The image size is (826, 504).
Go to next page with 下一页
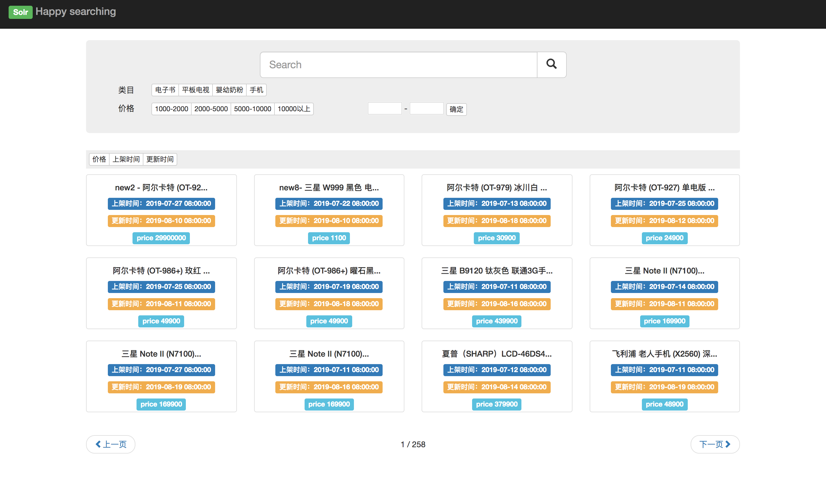(x=715, y=444)
